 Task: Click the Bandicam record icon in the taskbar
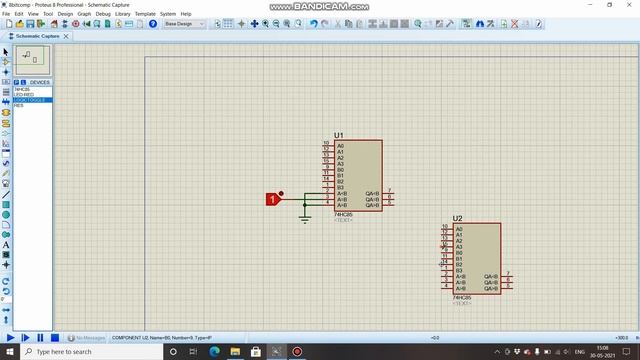[x=297, y=351]
